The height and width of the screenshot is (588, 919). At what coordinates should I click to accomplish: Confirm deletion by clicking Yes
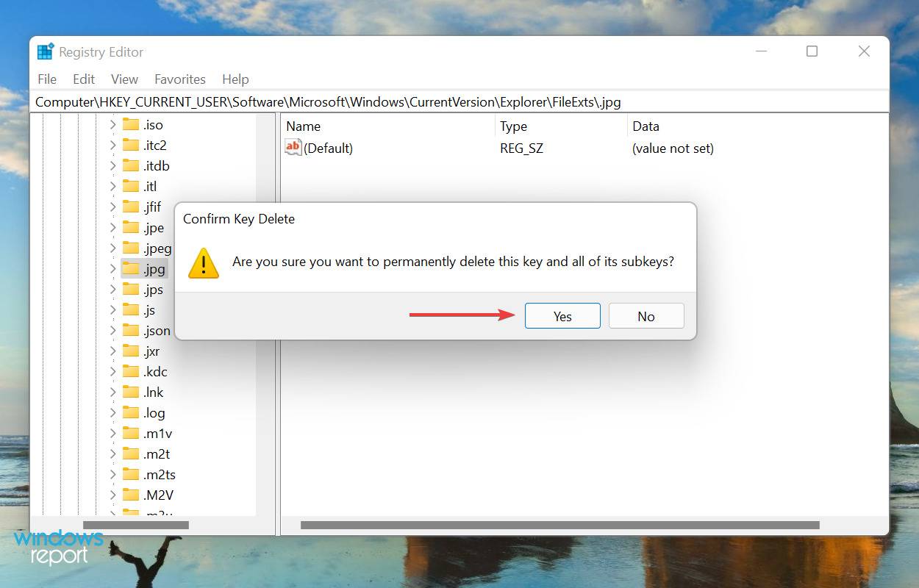[x=562, y=316]
